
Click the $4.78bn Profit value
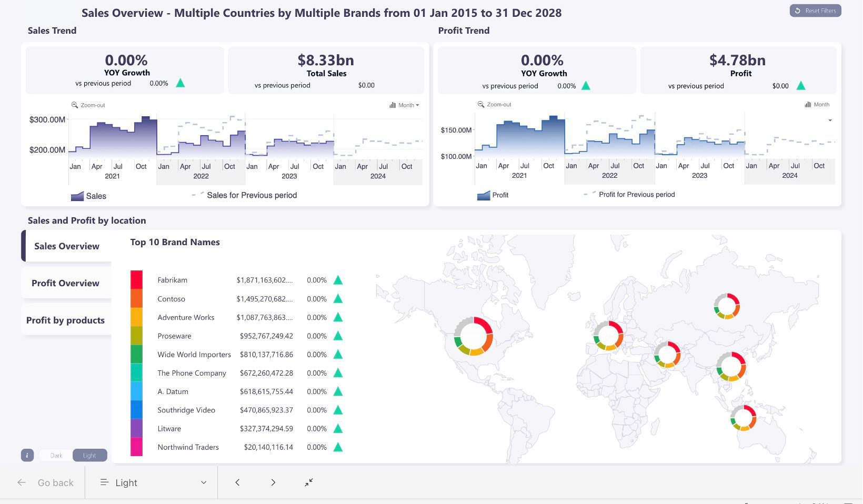click(737, 60)
